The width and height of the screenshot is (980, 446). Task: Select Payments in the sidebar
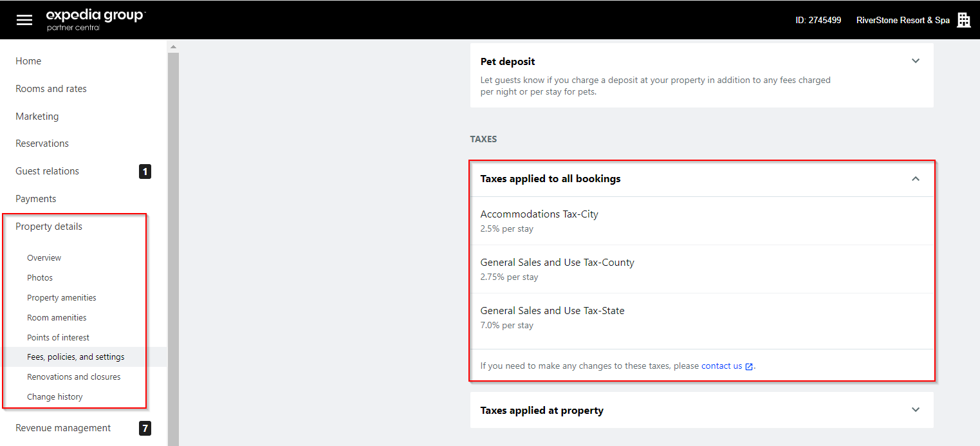point(35,199)
